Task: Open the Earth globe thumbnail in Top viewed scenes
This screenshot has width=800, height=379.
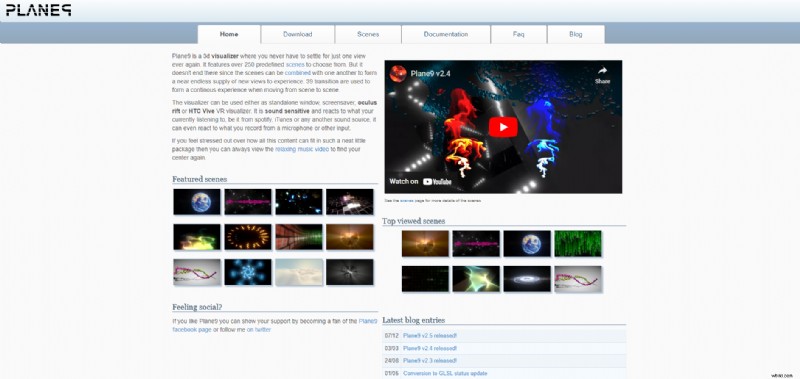Action: point(527,243)
